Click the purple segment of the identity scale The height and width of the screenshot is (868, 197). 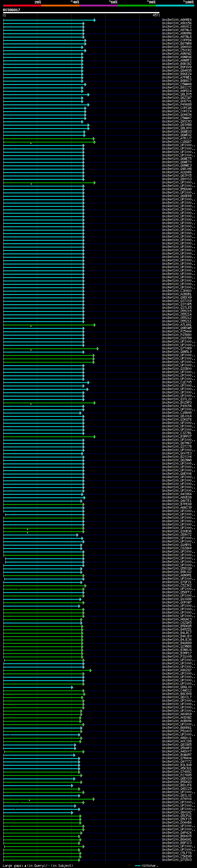99,6
